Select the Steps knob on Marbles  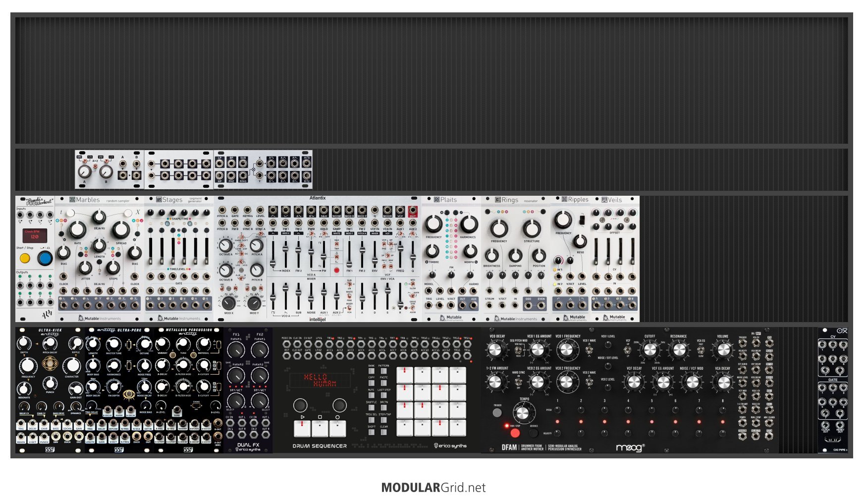113,268
